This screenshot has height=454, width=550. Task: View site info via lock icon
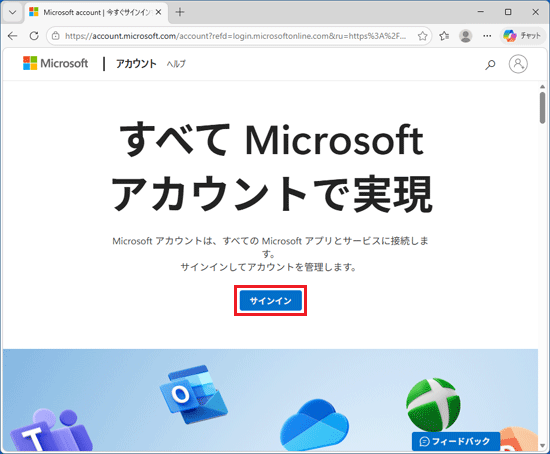coord(56,36)
